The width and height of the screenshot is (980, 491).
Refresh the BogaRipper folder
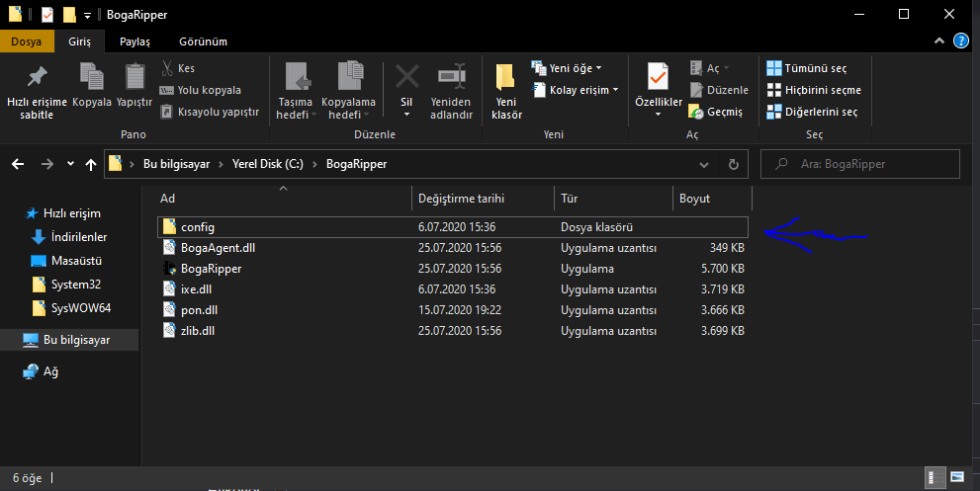point(733,164)
